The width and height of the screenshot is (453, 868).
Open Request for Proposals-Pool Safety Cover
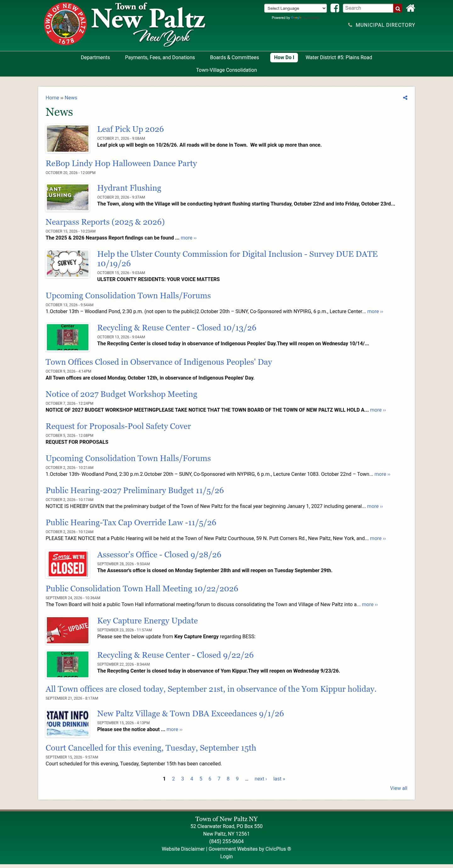click(x=118, y=426)
